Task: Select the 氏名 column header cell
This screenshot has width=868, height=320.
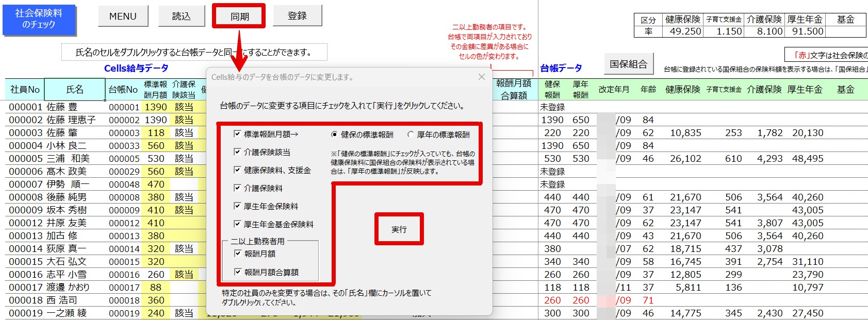Action: 75,89
